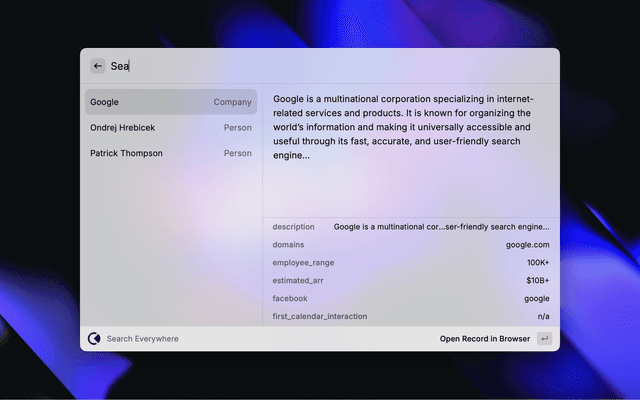Select the facebook attribute row
The image size is (640, 400).
(x=410, y=299)
